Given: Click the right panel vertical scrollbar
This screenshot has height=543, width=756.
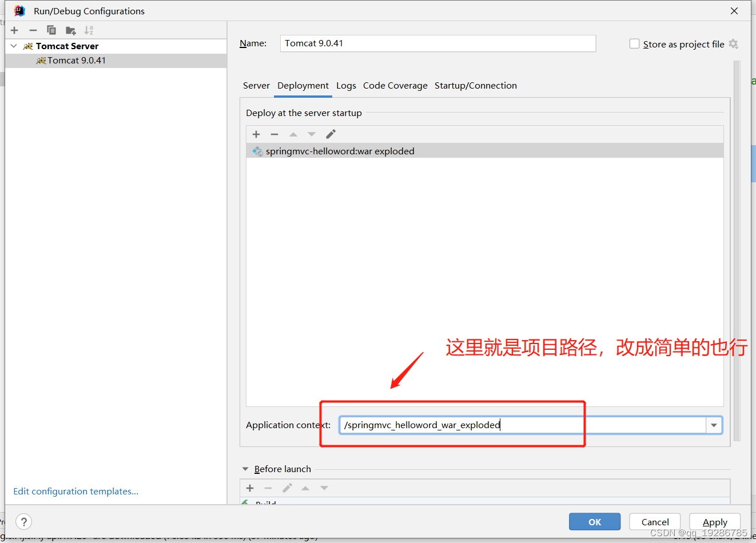Looking at the screenshot, I should (x=737, y=251).
